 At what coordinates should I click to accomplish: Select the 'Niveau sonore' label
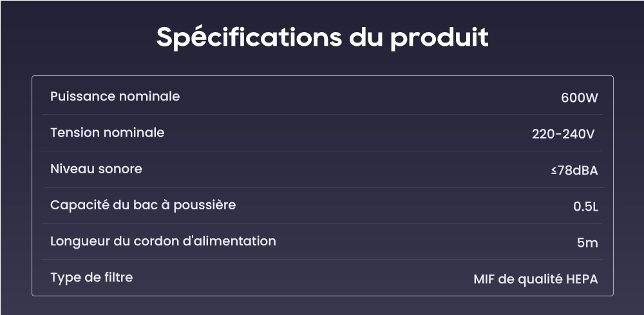coord(96,169)
